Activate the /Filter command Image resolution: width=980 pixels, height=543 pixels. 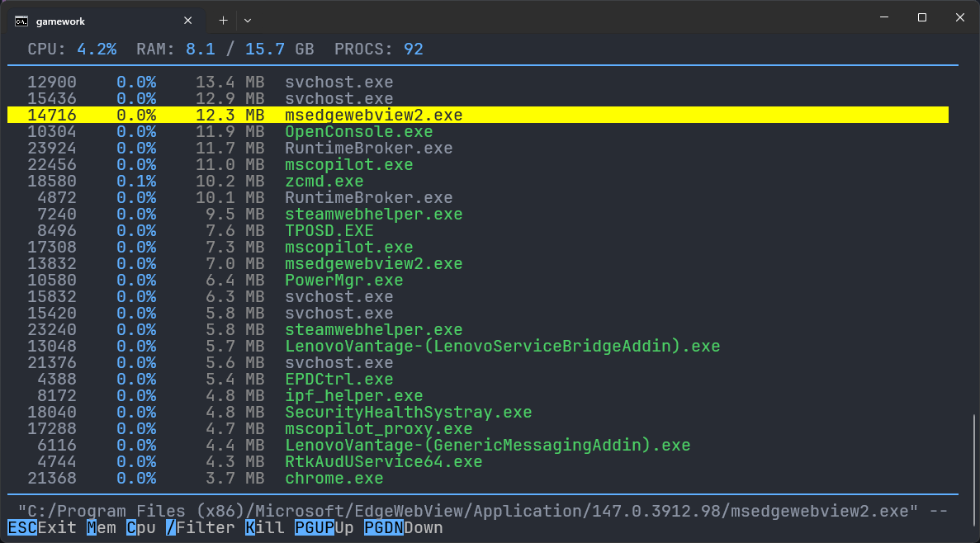[200, 528]
